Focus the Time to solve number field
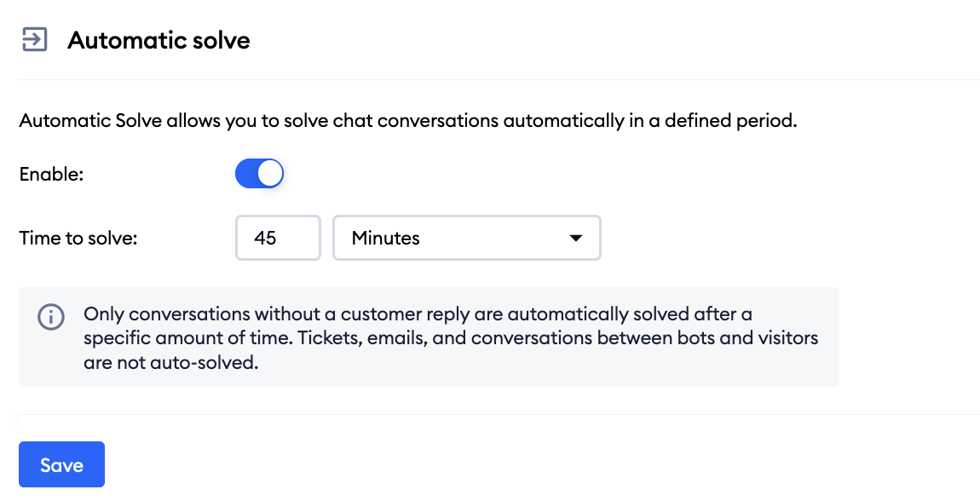This screenshot has width=980, height=501. coord(278,238)
